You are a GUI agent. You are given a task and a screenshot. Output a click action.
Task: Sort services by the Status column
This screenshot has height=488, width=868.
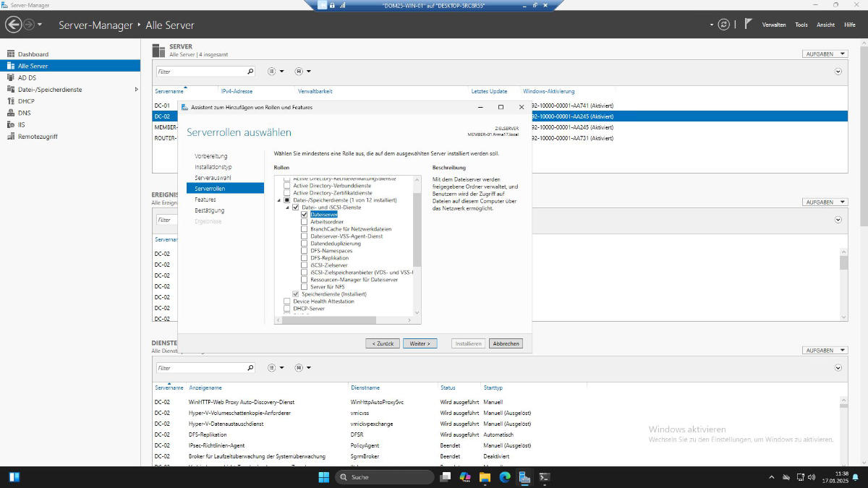pos(448,388)
